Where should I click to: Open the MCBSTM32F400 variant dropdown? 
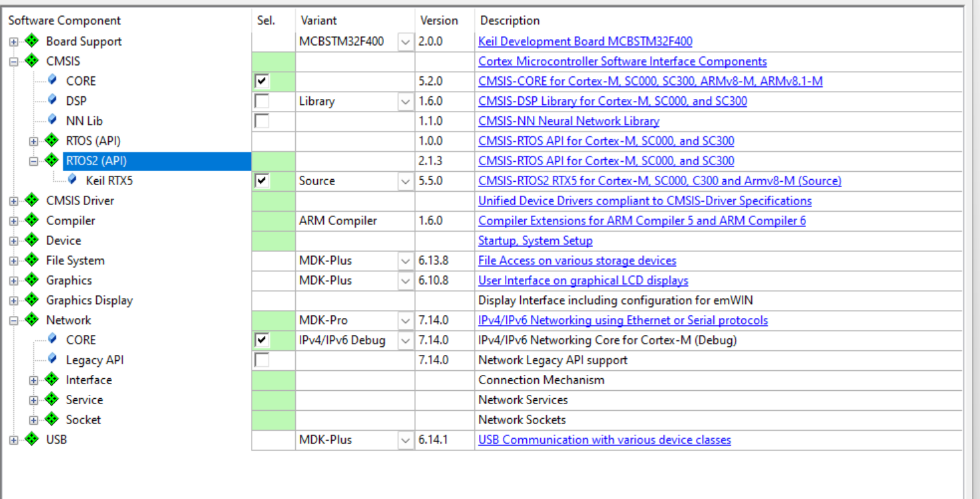[405, 42]
